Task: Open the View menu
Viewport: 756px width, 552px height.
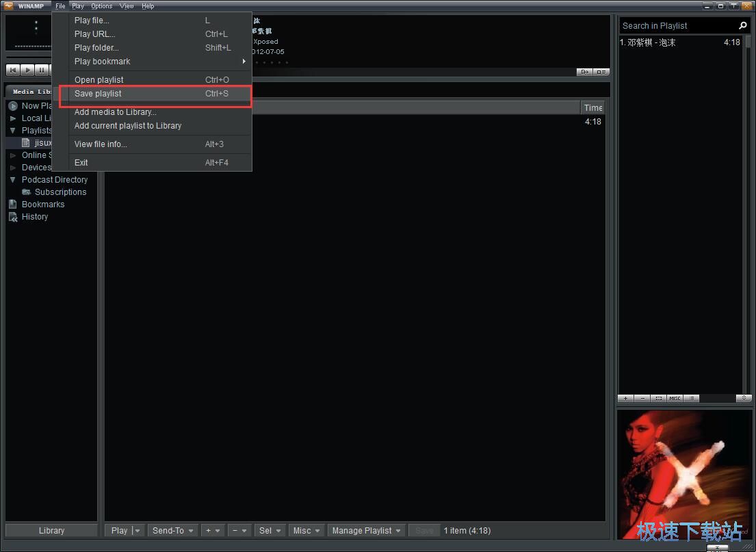Action: [x=127, y=5]
